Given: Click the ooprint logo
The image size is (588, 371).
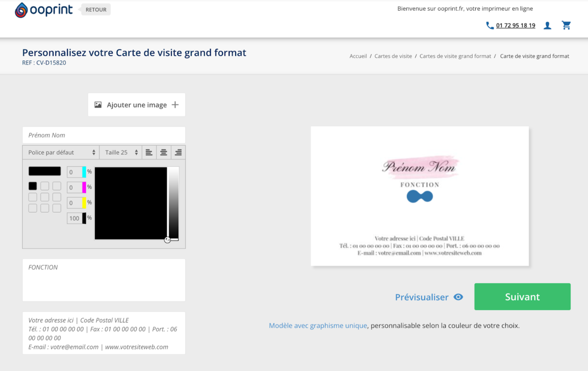Looking at the screenshot, I should click(x=43, y=9).
